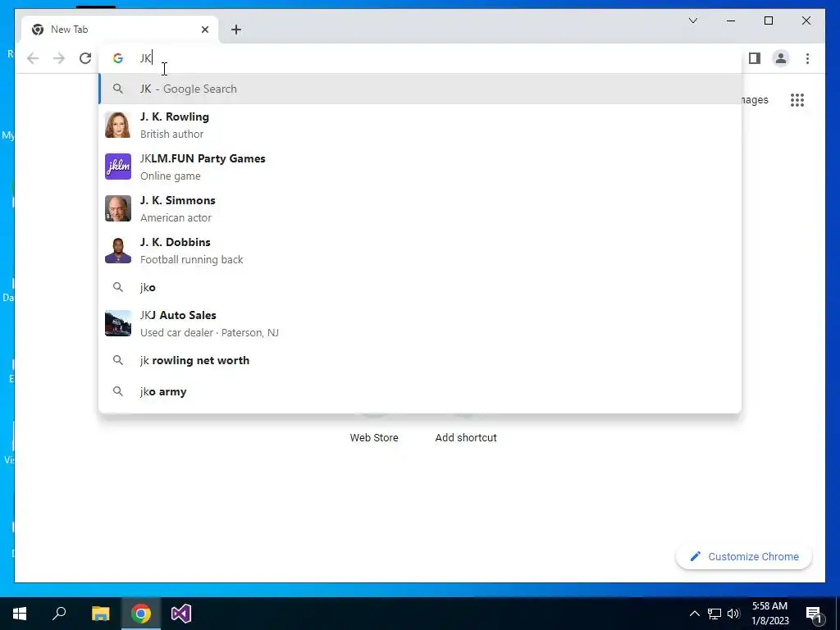
Task: Pick the jko search suggestion
Action: (x=420, y=287)
